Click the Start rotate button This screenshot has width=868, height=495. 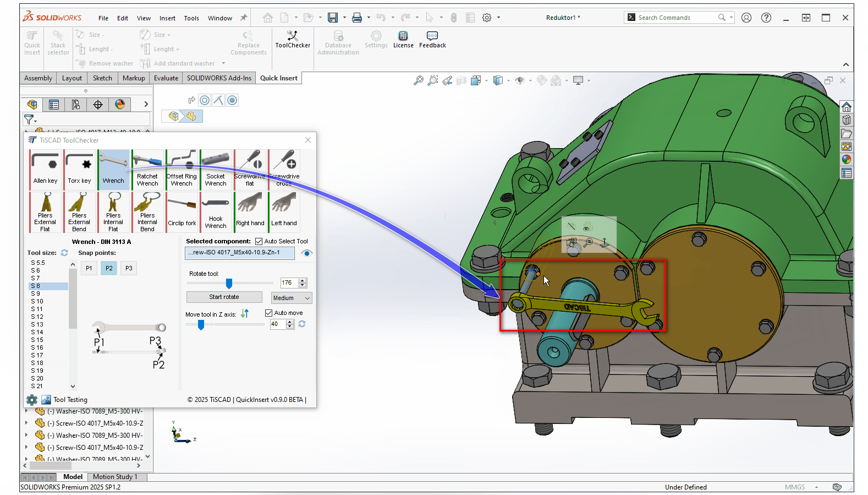[x=224, y=297]
